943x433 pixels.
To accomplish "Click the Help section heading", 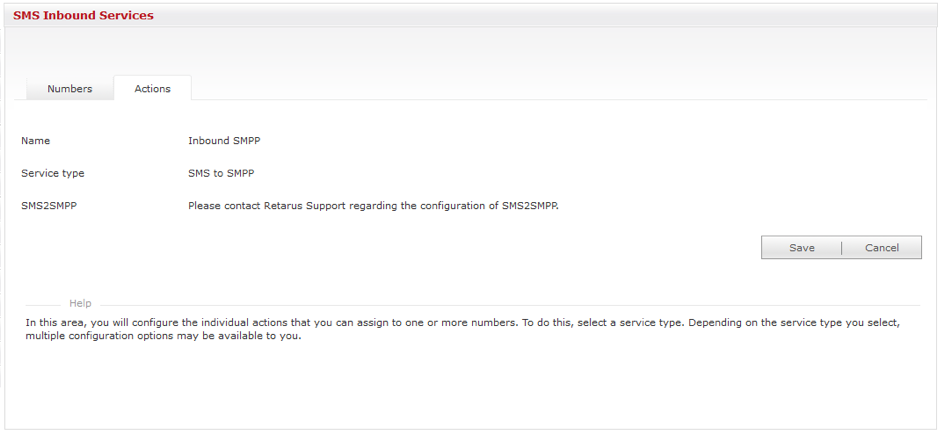I will pos(80,303).
